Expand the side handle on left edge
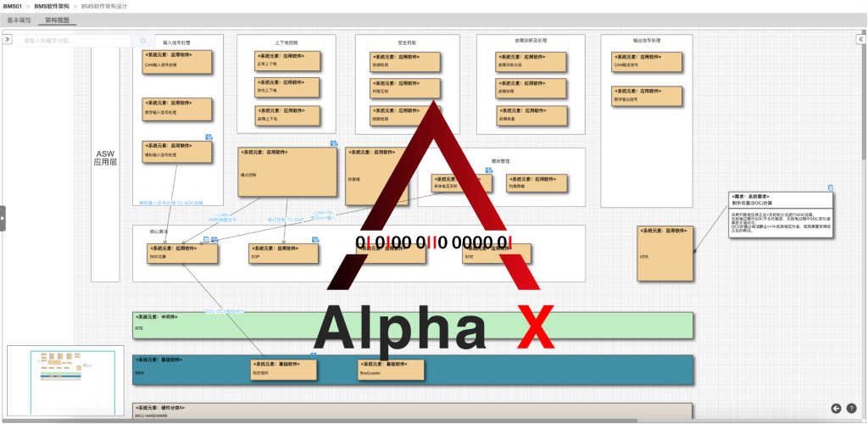This screenshot has width=868, height=424. click(3, 217)
